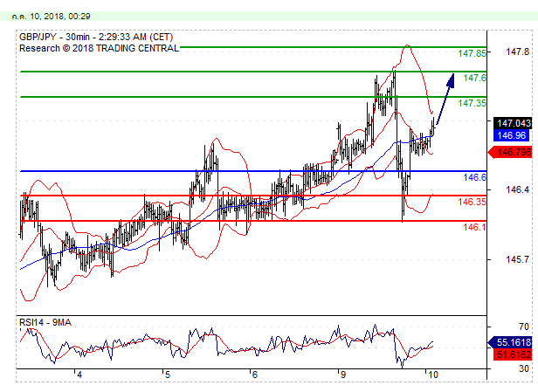Click the timestamp 10, 2018, 00:29 header
Screen dimensions: 538x392
pyautogui.click(x=51, y=17)
